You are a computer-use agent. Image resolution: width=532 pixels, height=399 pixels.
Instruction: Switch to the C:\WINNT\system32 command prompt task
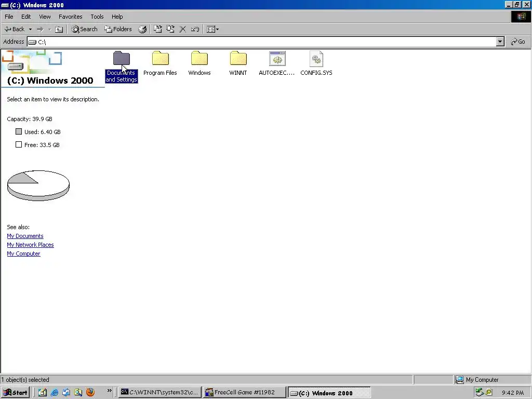159,393
